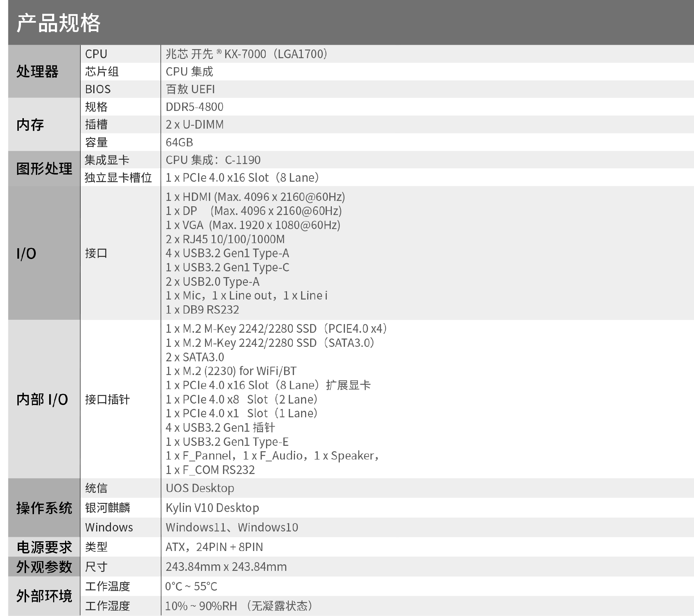The image size is (694, 616).
Task: Click the 图形处理 category cell
Action: point(44,169)
